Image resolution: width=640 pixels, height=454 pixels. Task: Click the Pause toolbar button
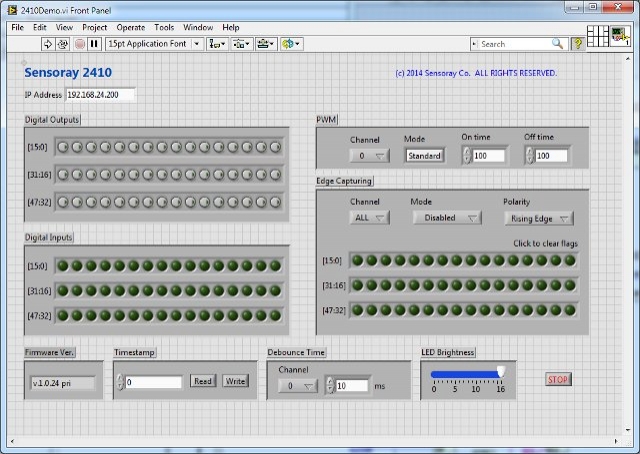pyautogui.click(x=94, y=44)
